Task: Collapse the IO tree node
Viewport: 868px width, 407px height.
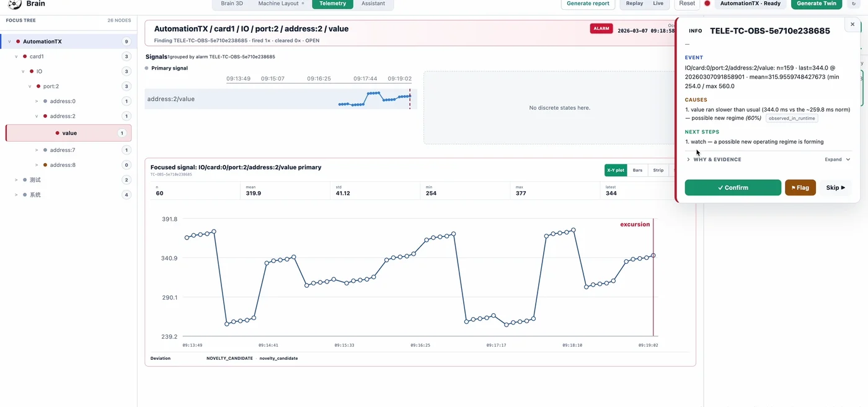Action: click(x=23, y=71)
